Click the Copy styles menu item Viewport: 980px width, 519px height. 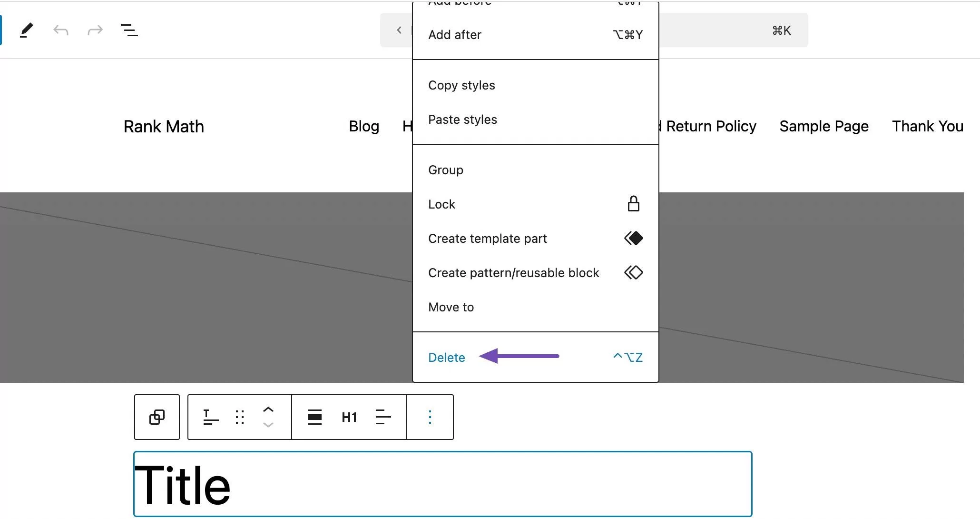[461, 85]
